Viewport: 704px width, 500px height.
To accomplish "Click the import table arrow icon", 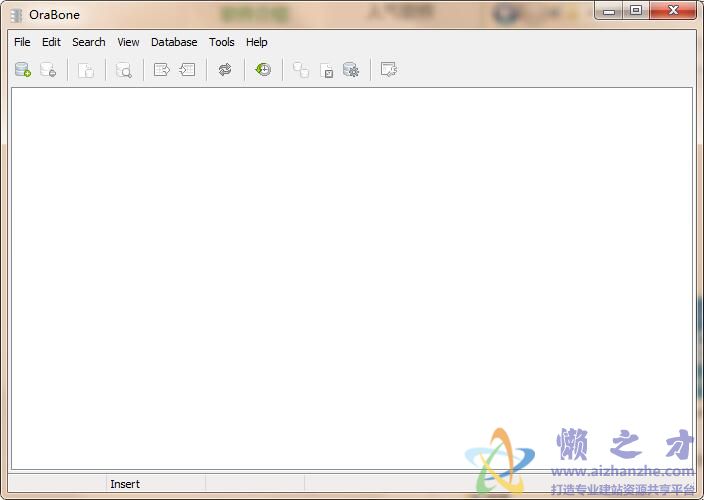I will [x=187, y=70].
